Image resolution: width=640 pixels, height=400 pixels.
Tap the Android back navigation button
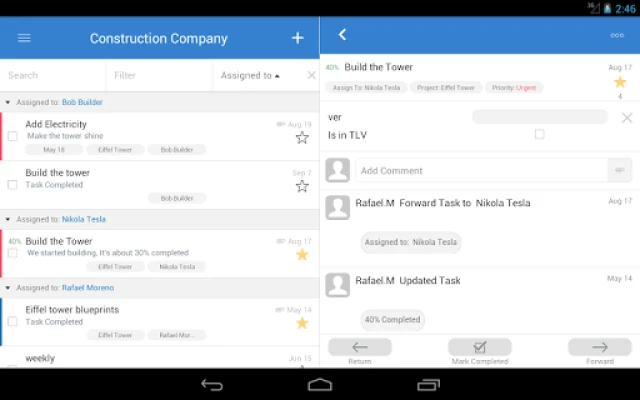tap(212, 384)
